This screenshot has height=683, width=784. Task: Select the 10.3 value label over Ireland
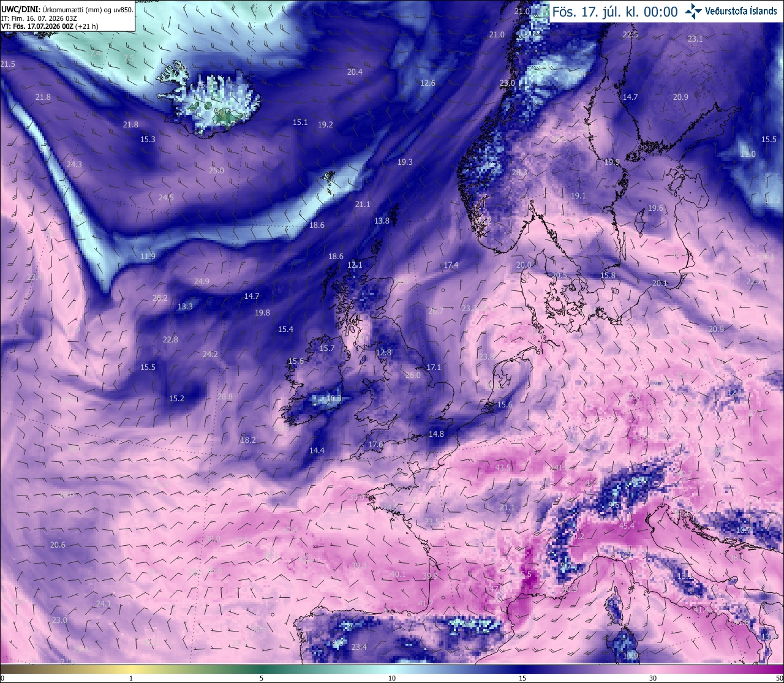334,399
